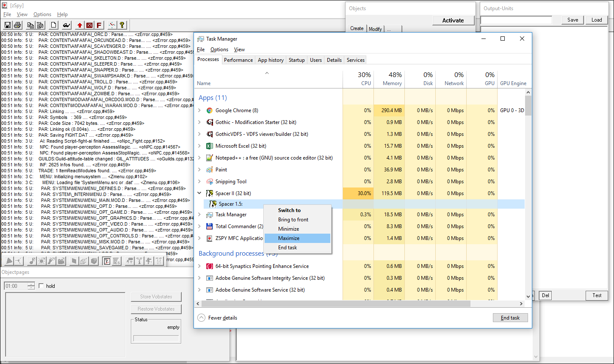Click the footprint icon in the Spacer toolbar
This screenshot has width=614, height=364.
tap(51, 261)
